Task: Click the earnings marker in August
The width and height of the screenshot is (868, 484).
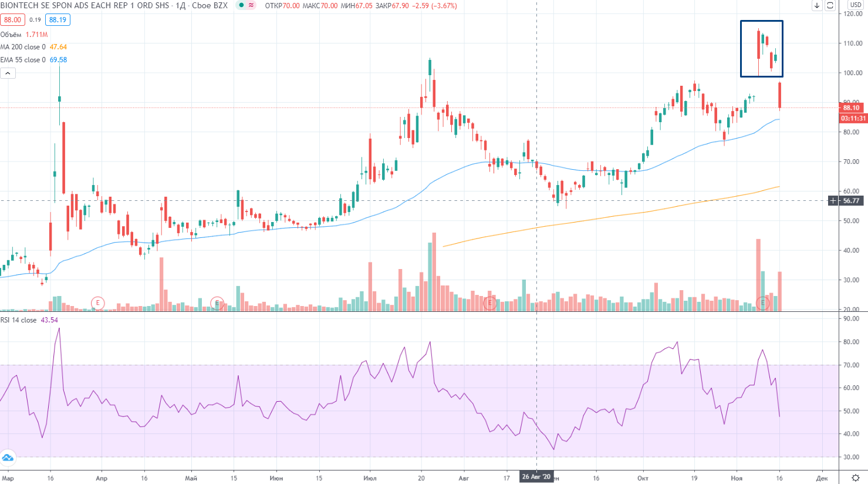Action: (x=489, y=303)
